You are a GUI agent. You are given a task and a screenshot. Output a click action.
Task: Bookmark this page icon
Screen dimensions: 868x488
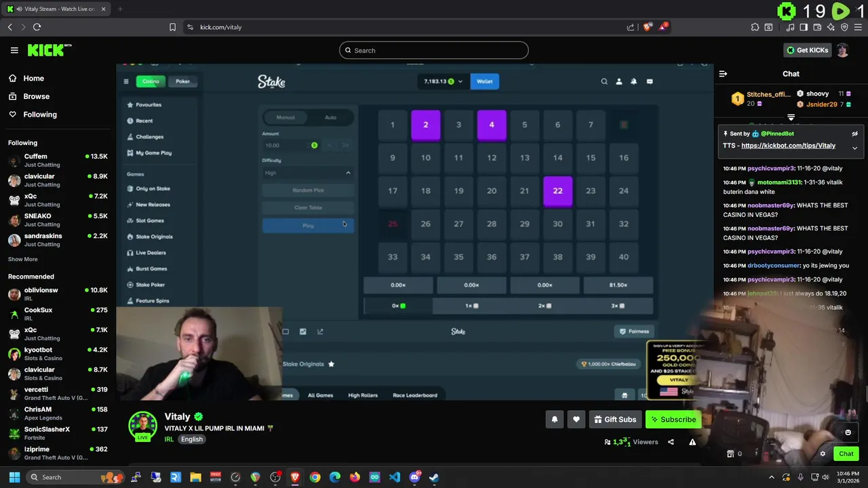coord(172,27)
